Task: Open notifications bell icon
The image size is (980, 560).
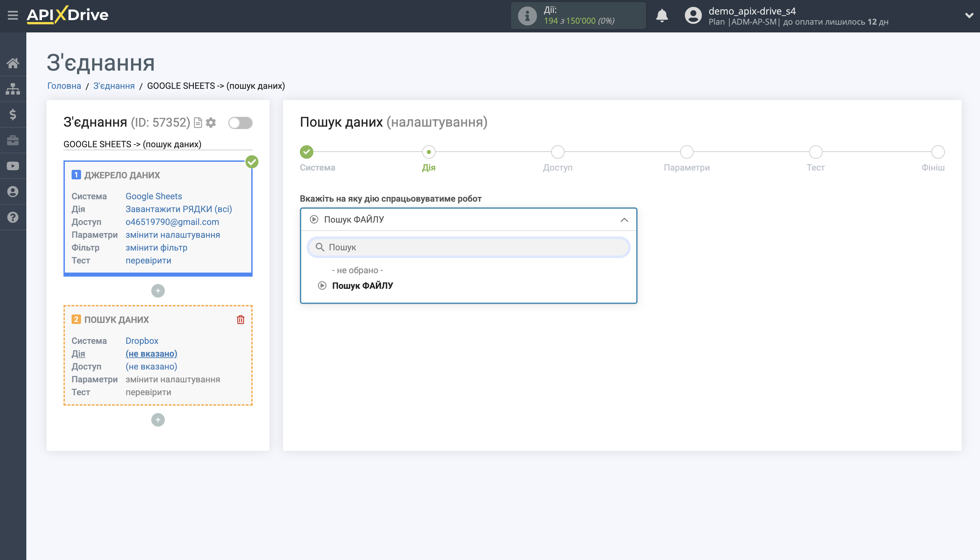Action: coord(662,16)
